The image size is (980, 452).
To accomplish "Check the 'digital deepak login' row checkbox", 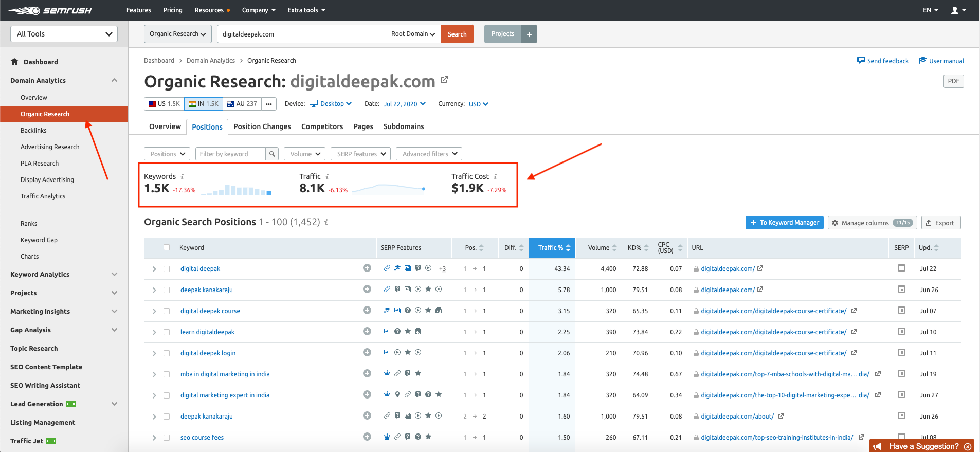I will pyautogui.click(x=167, y=353).
